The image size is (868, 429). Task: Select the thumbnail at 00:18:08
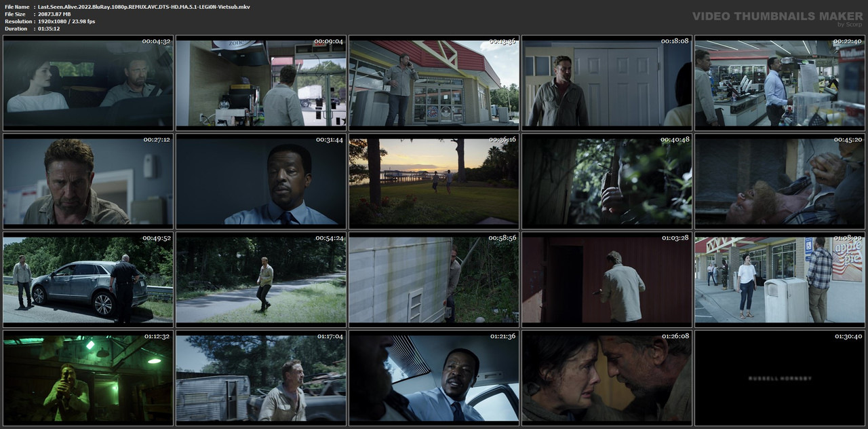[607, 83]
